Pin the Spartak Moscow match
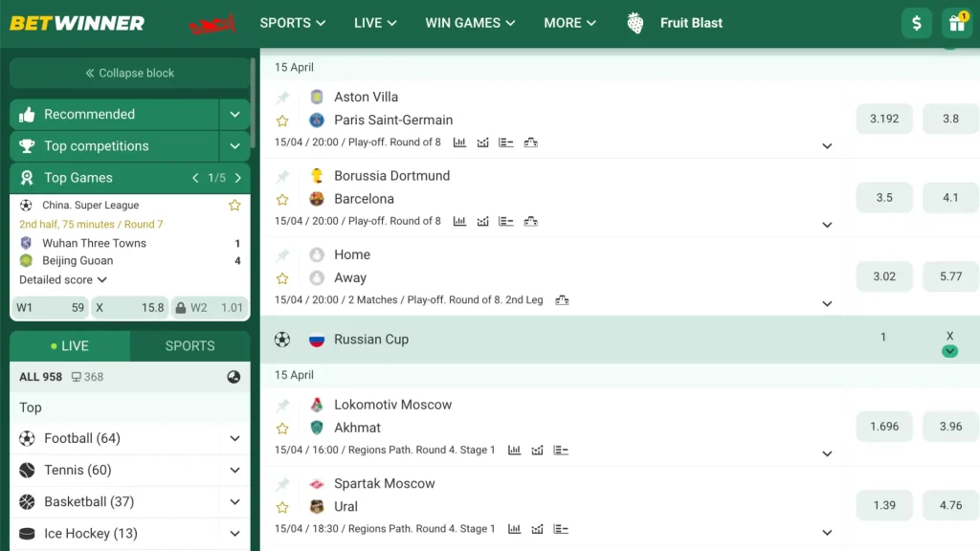 [x=282, y=483]
